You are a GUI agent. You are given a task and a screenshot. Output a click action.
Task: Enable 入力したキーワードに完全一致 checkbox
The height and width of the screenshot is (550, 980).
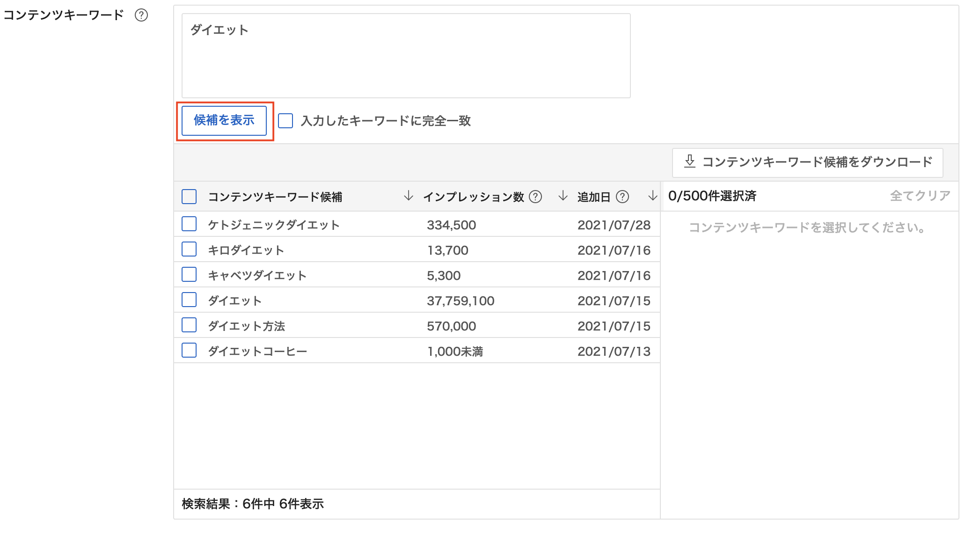point(285,121)
